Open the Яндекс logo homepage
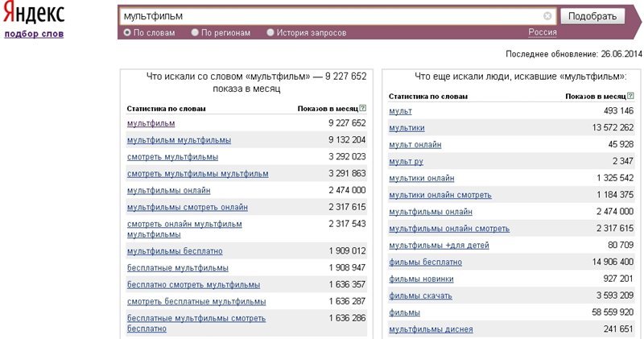 [x=34, y=13]
